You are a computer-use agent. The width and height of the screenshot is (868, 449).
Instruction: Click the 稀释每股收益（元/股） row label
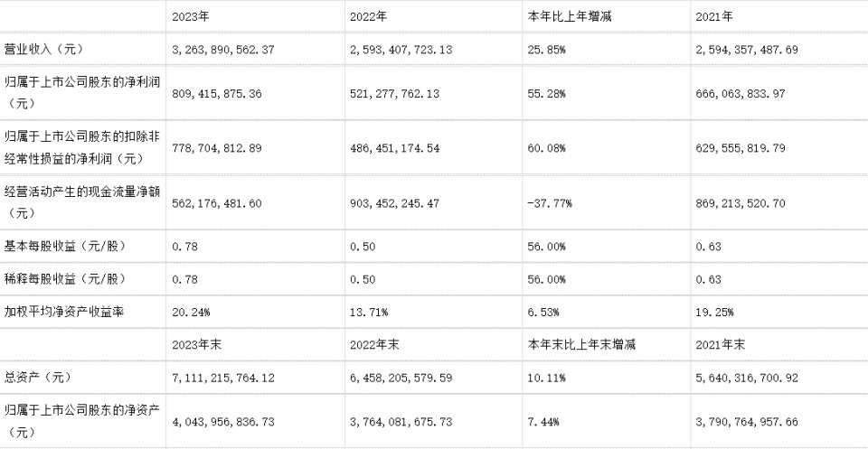pos(63,279)
